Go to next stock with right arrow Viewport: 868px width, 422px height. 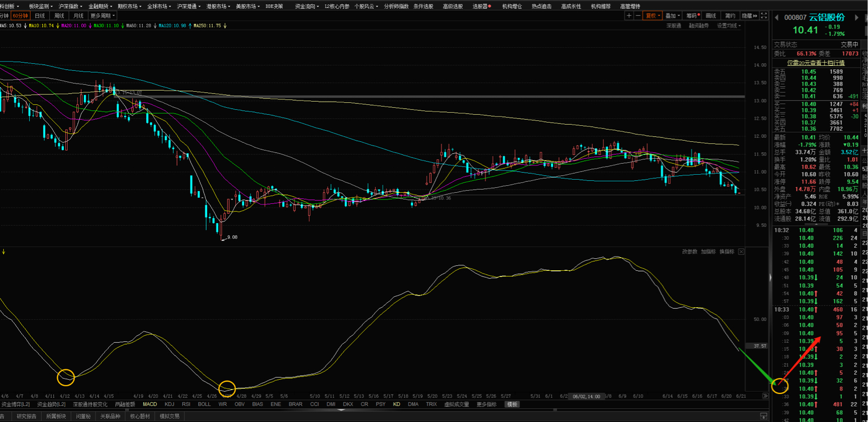pyautogui.click(x=856, y=18)
